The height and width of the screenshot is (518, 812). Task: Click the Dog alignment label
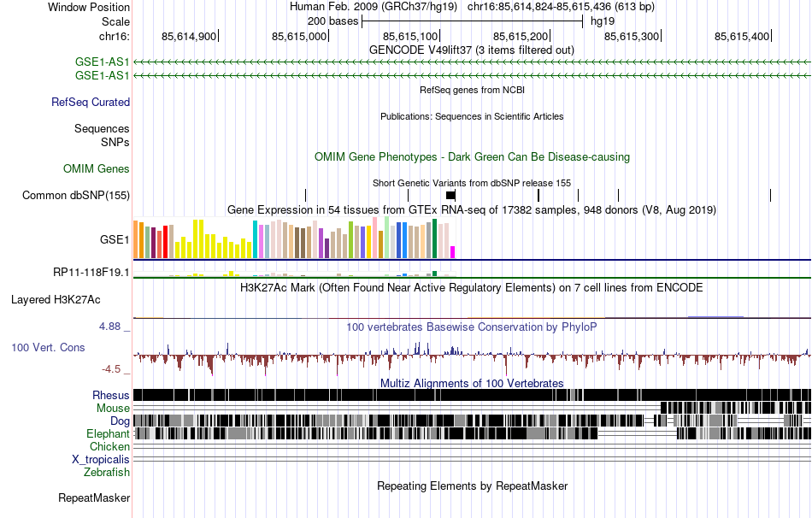pyautogui.click(x=120, y=421)
